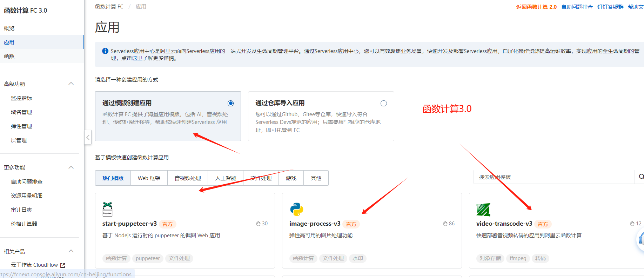Open the start-puppeteer-v3 template title
644x278 pixels.
click(129, 224)
